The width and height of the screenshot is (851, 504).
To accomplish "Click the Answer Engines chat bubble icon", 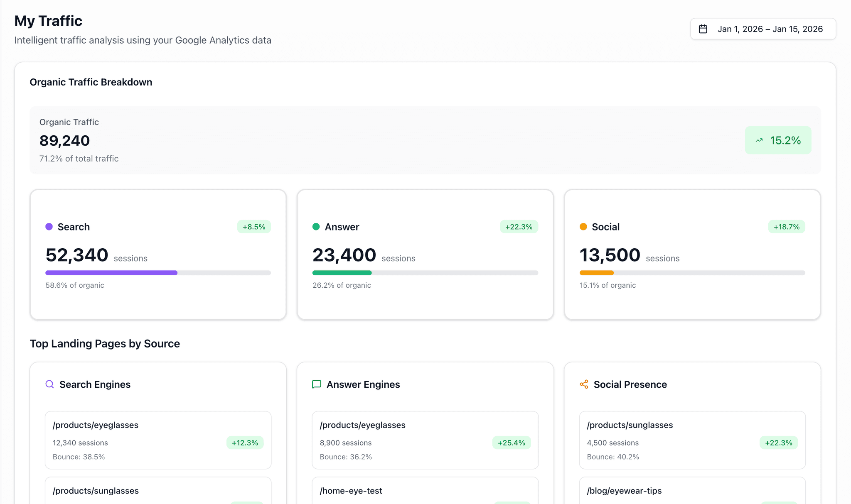I will coord(317,384).
